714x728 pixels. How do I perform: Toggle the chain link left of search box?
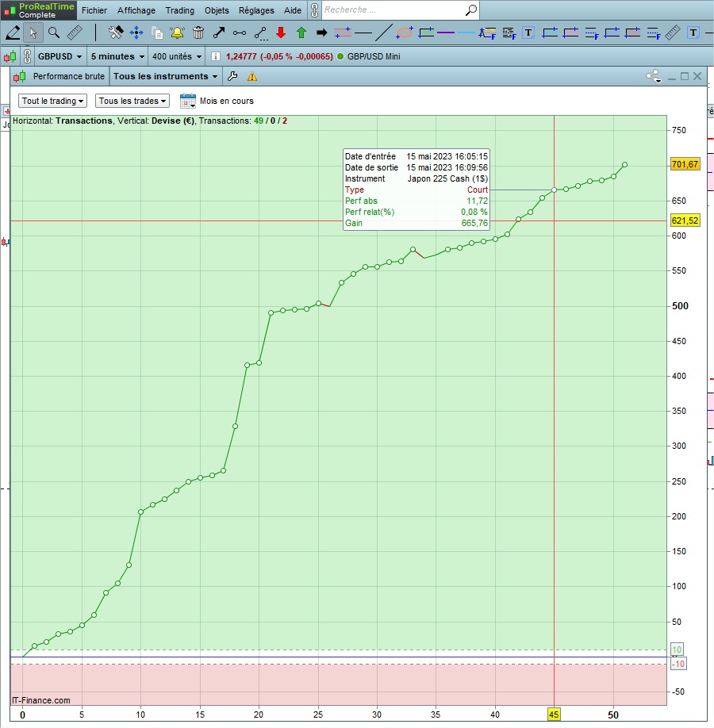(x=313, y=10)
